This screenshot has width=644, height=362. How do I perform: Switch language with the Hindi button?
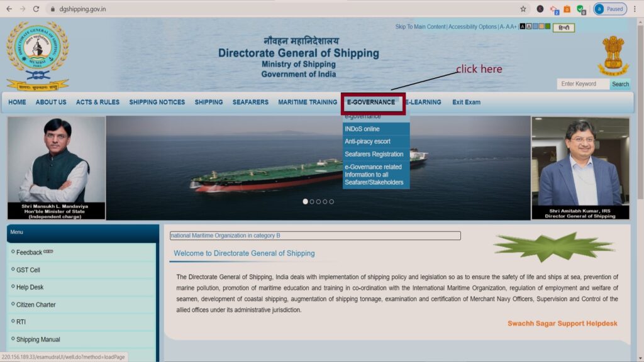[x=564, y=28]
